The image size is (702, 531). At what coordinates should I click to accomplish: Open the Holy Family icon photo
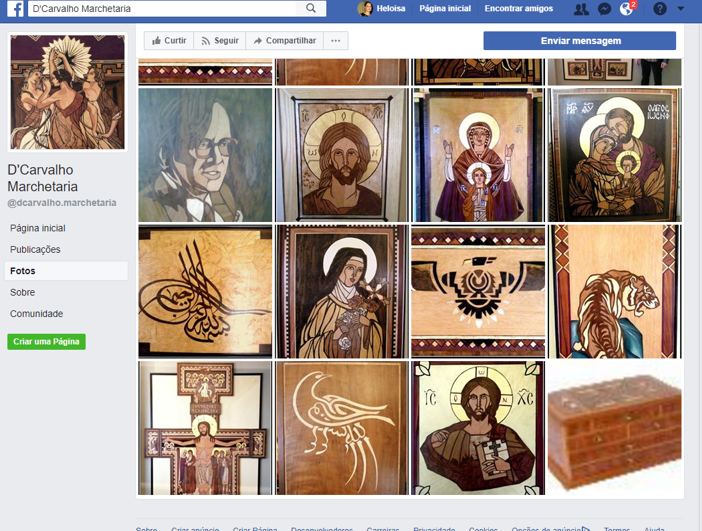point(615,155)
